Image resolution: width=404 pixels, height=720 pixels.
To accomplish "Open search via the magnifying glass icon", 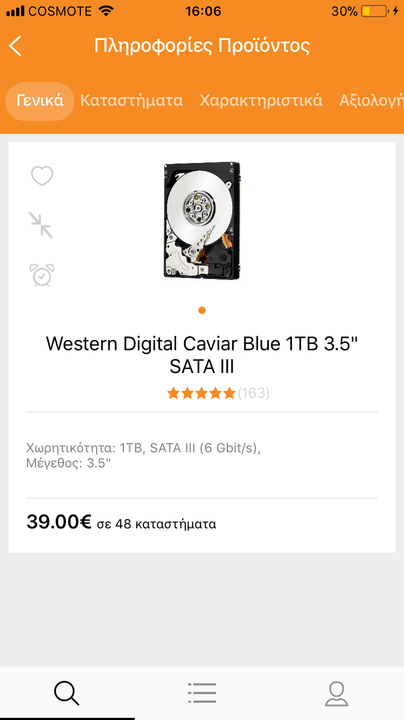I will tap(67, 693).
